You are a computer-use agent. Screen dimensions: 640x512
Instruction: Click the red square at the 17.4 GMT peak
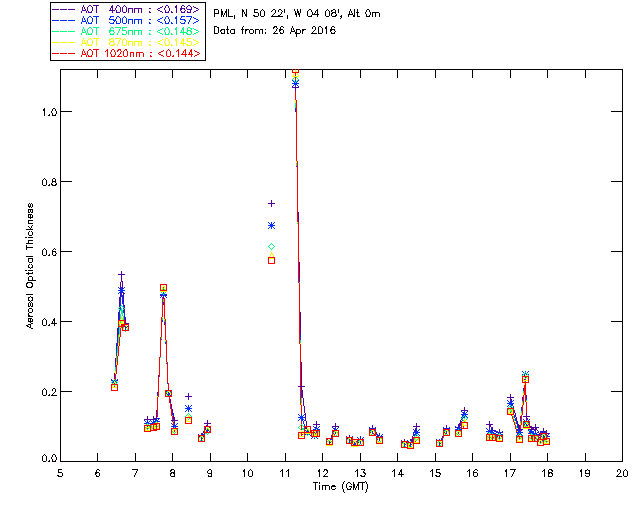click(525, 379)
